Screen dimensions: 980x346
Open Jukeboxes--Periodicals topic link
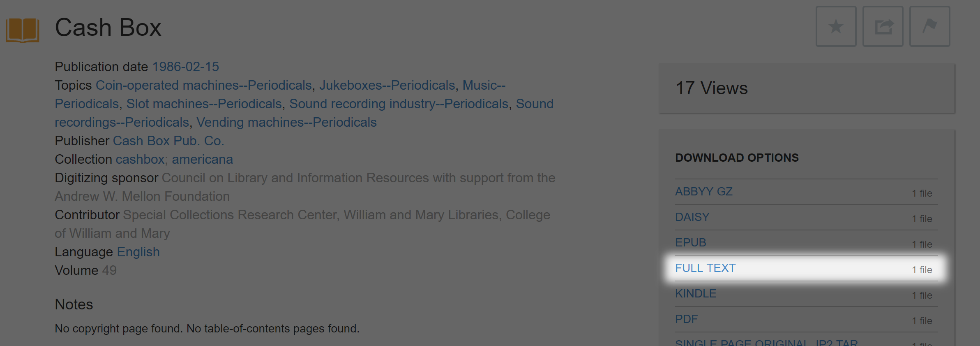[x=387, y=85]
